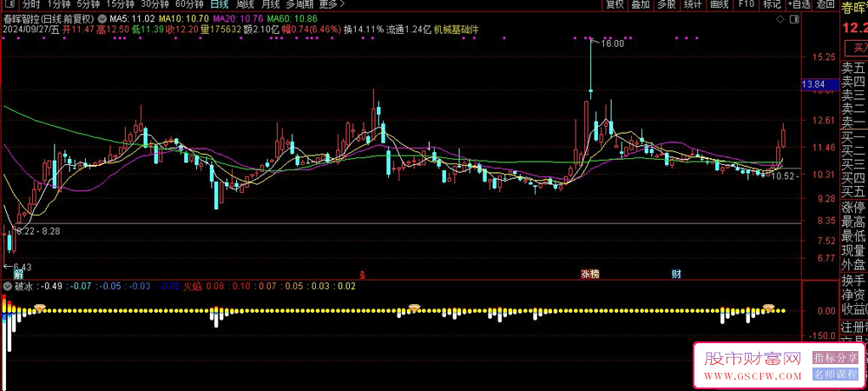Add stock with +自选 button

point(799,4)
